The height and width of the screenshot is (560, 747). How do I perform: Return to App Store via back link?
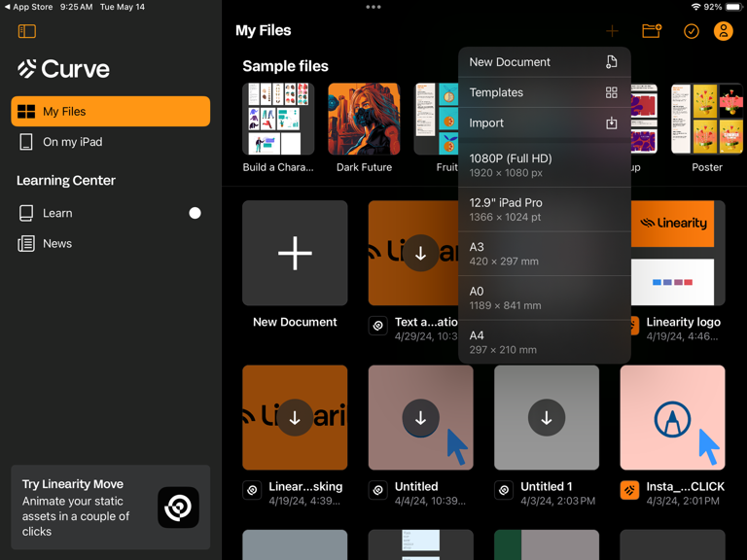28,7
